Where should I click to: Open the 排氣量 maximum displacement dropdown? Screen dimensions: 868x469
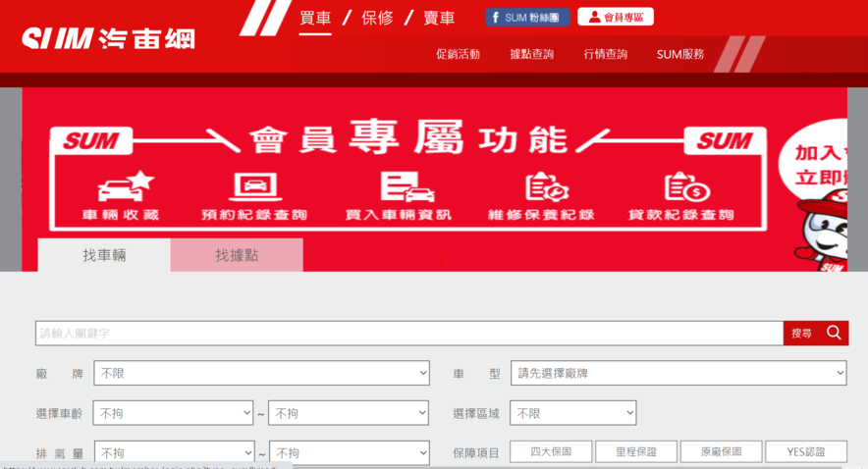pos(350,453)
